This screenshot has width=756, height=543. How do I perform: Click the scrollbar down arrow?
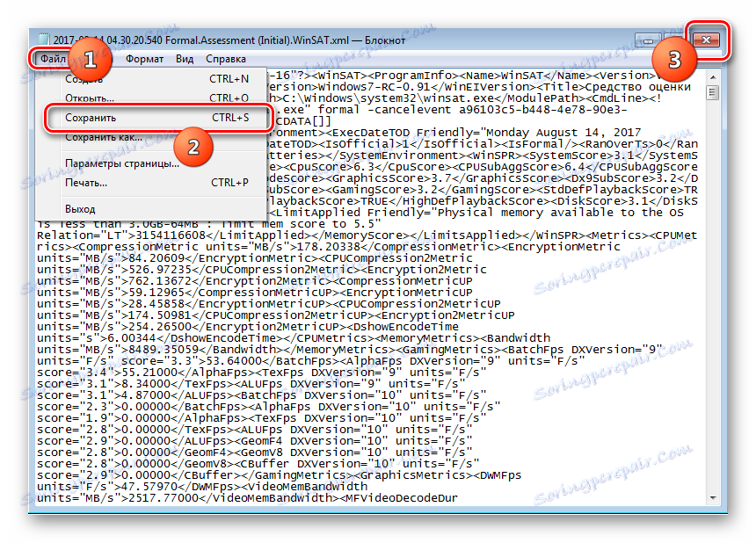tap(713, 497)
